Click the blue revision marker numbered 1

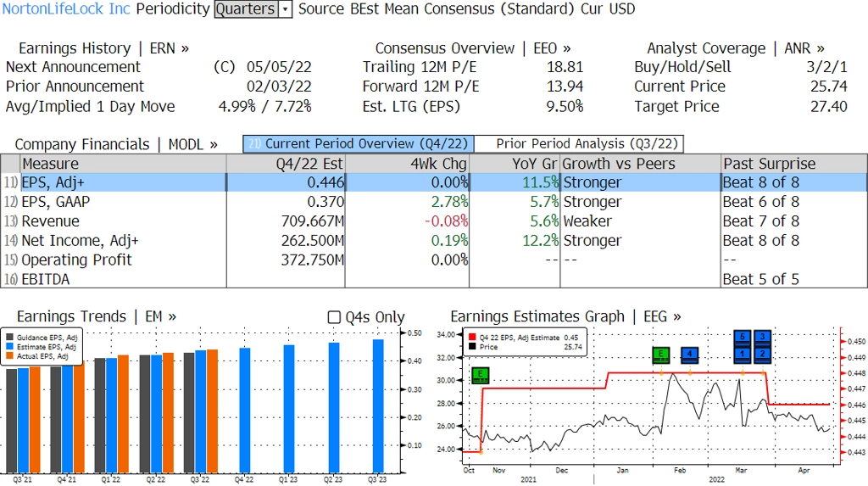(x=743, y=355)
